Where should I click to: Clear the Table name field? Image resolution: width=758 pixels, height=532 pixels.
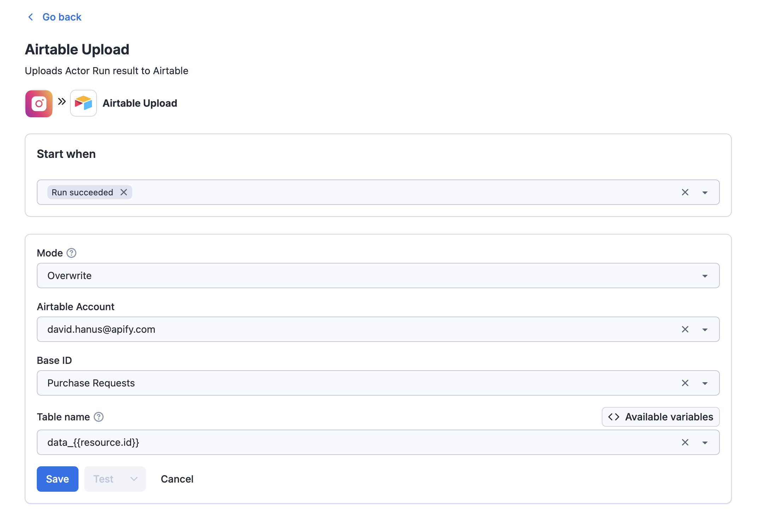(685, 442)
